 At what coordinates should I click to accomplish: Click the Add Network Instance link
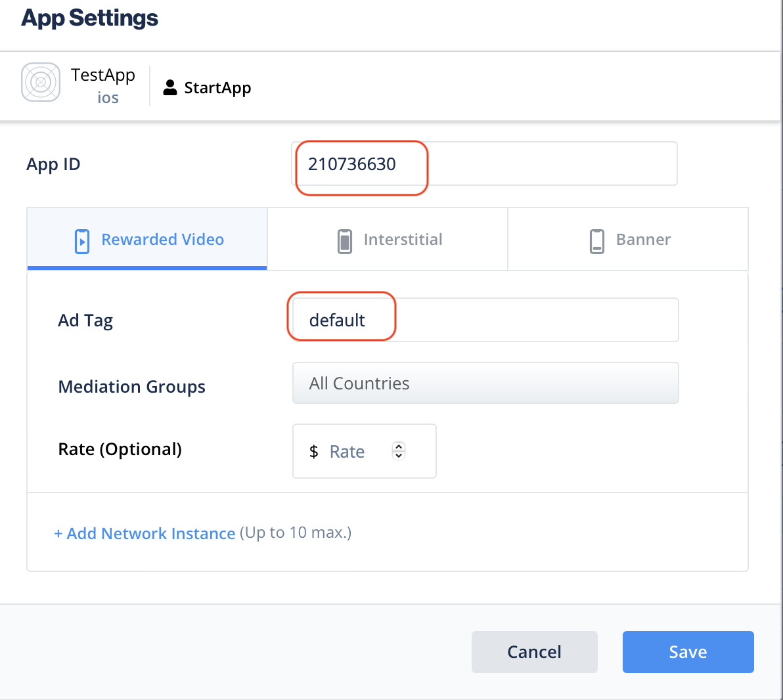145,533
